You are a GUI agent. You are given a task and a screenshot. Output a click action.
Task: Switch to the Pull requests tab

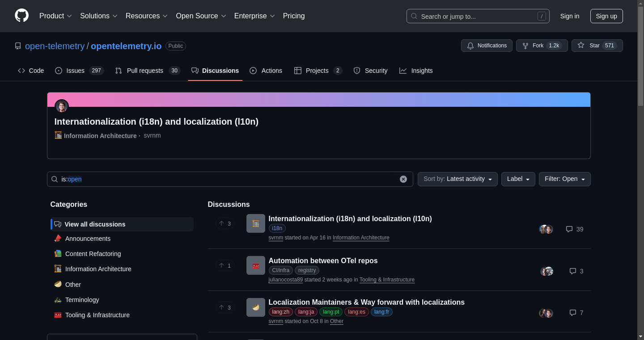(147, 71)
